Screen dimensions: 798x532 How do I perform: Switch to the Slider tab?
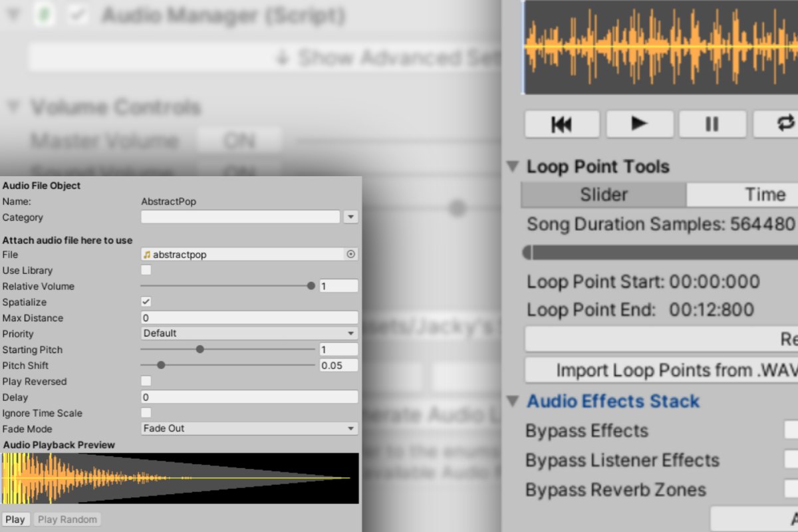coord(603,195)
